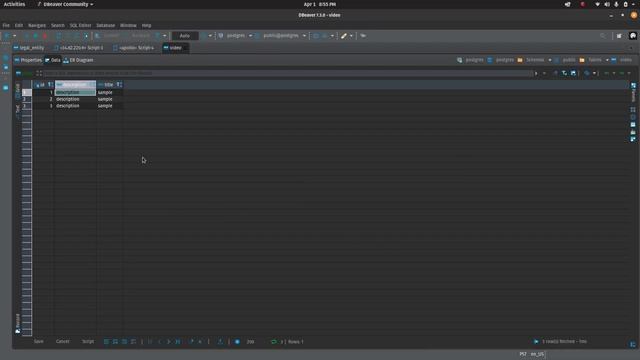The height and width of the screenshot is (360, 640).
Task: Open Activities overview
Action: [14, 4]
